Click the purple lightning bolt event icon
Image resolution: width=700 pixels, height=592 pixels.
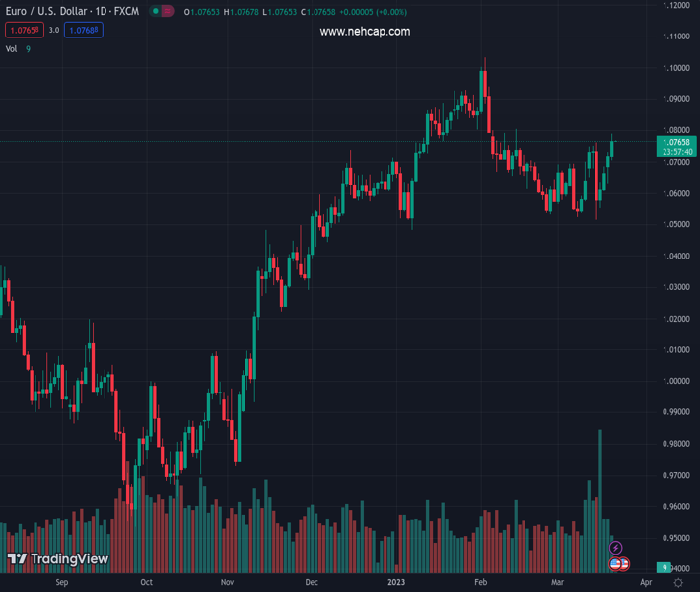616,548
